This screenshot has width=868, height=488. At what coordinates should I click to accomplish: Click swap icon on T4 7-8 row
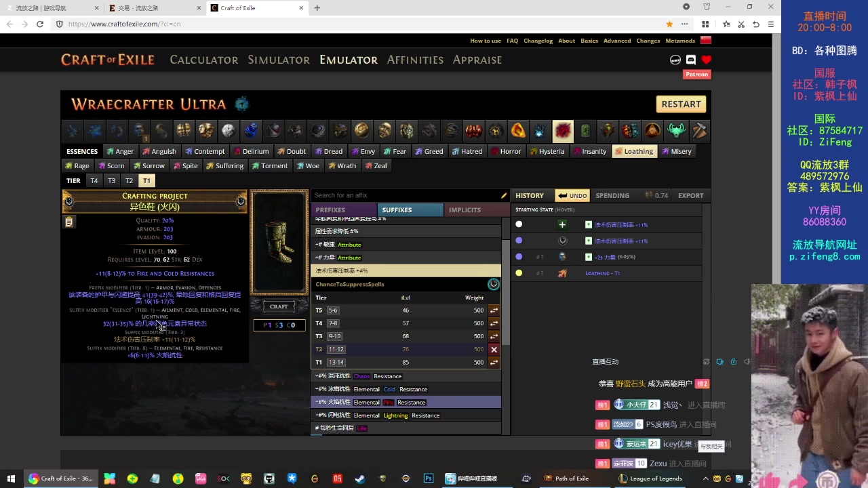(494, 323)
